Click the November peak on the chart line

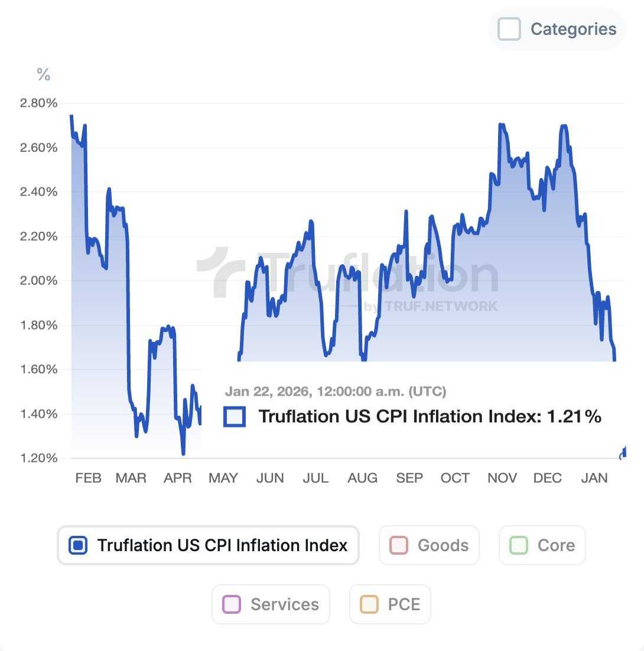tap(502, 125)
